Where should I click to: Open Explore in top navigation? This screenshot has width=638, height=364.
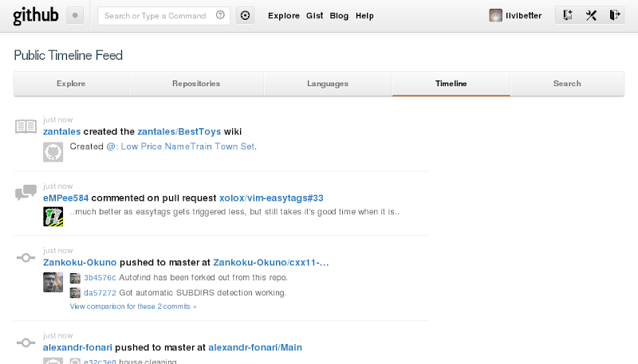click(284, 16)
